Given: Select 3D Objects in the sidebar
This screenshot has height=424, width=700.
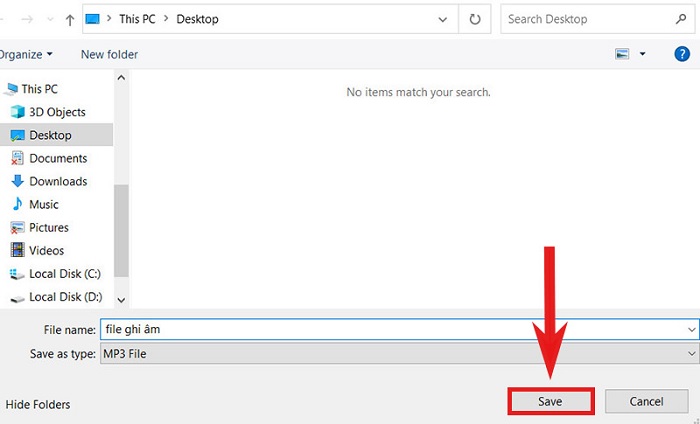Looking at the screenshot, I should click(57, 112).
